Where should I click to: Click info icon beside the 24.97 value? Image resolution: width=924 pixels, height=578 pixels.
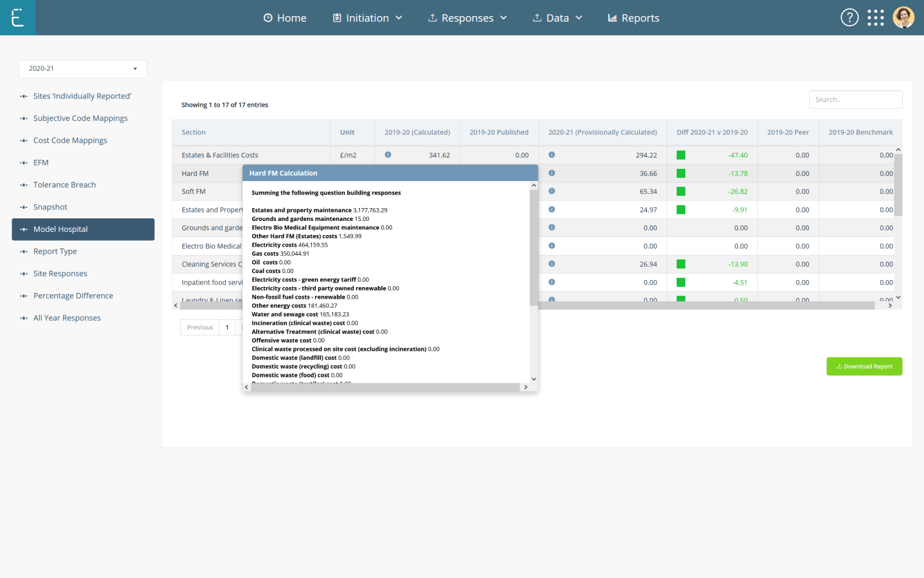click(552, 209)
